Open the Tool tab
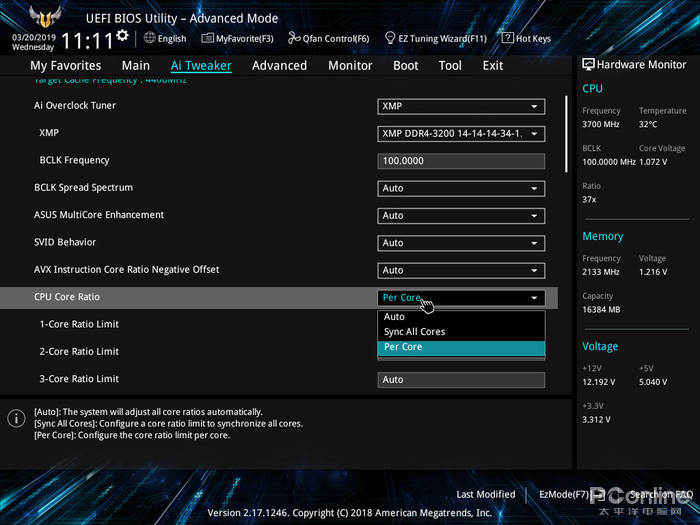 coord(450,66)
